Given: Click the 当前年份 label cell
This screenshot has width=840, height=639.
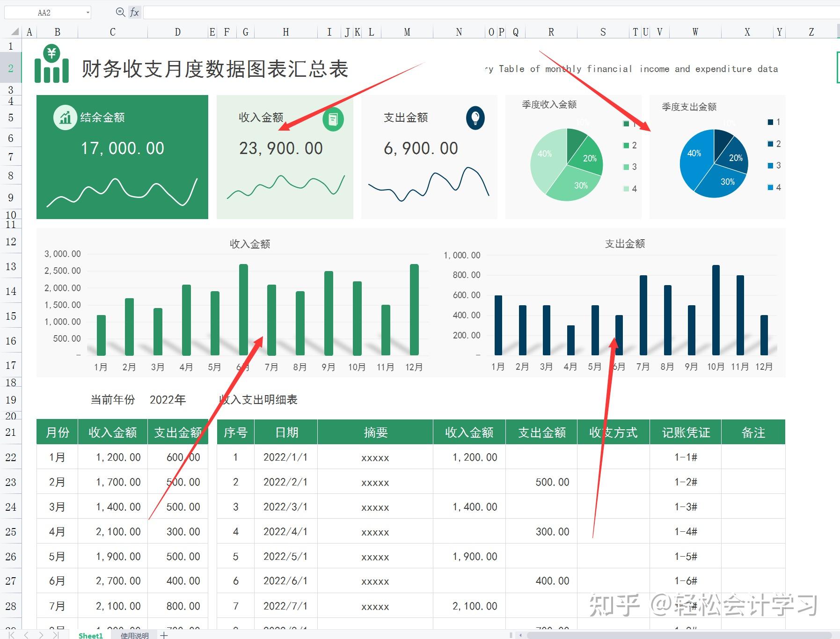Looking at the screenshot, I should pyautogui.click(x=113, y=399).
